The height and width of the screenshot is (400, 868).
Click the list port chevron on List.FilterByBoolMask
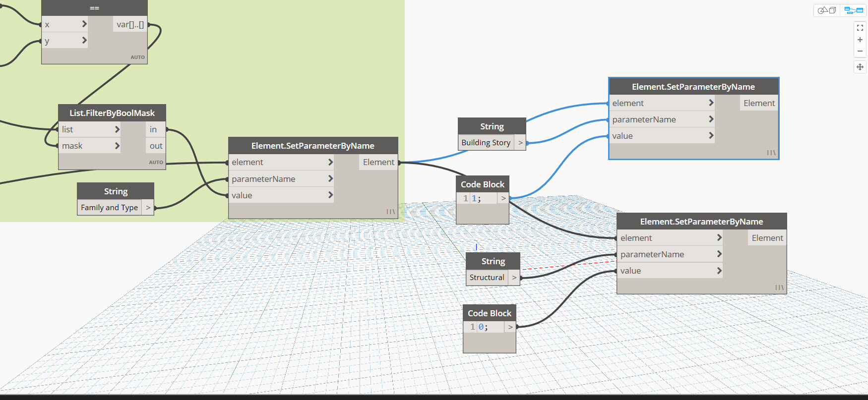117,129
